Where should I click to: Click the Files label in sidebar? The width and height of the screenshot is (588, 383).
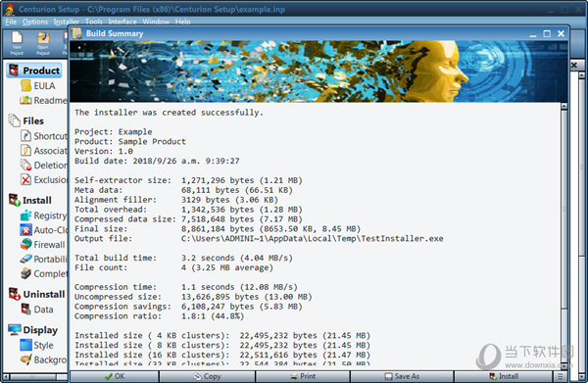[33, 121]
